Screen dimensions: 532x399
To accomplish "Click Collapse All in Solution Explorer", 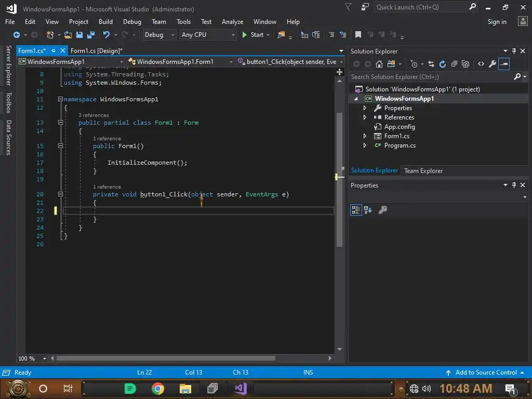I will [x=454, y=64].
